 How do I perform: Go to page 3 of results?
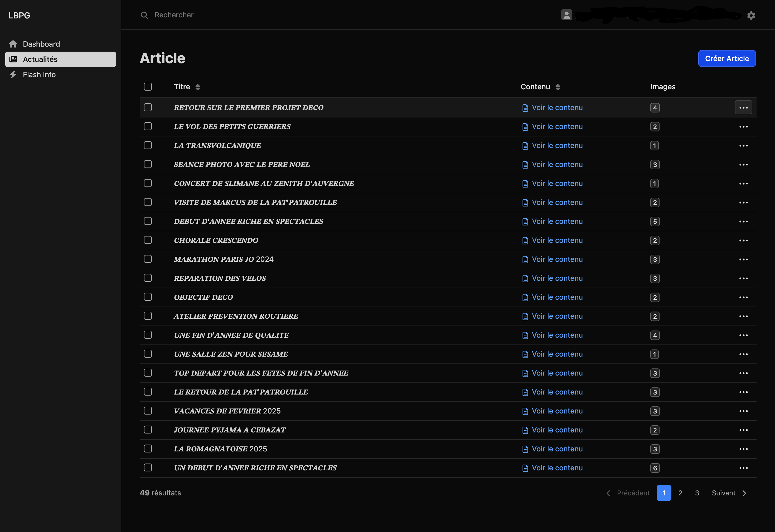click(697, 493)
